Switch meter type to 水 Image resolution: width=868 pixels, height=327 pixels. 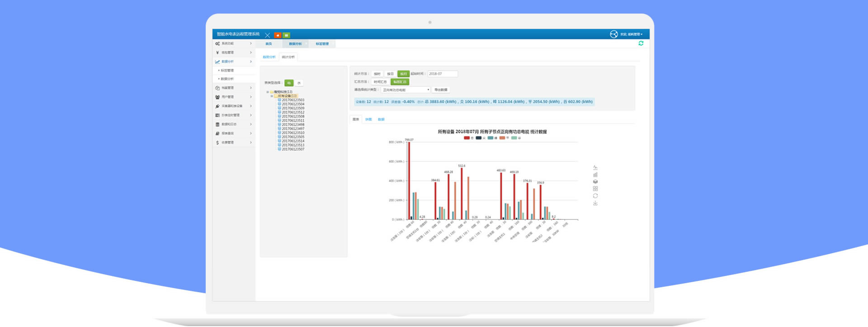point(299,83)
